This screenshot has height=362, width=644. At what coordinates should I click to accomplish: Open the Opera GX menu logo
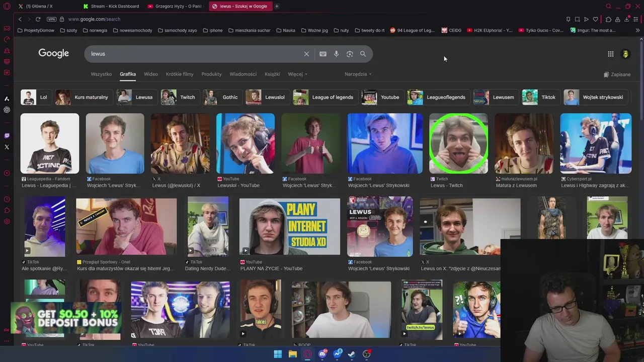coord(7,6)
